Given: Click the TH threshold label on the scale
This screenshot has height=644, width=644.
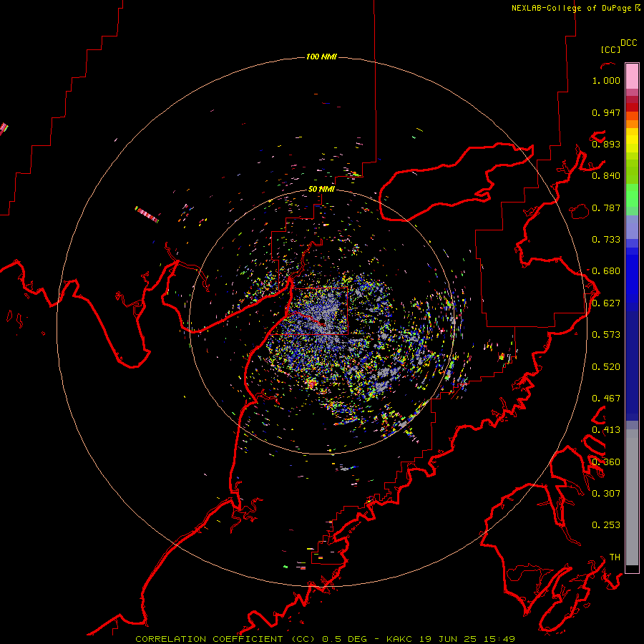Looking at the screenshot, I should (x=615, y=557).
